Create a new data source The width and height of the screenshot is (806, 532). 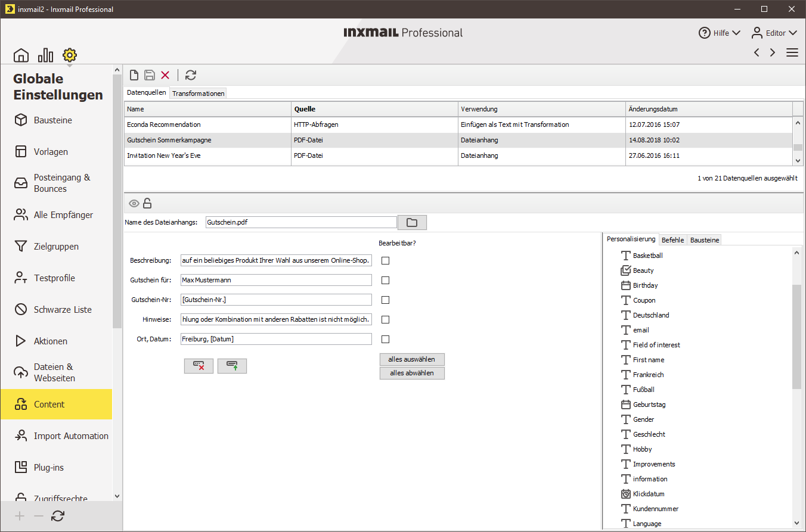135,75
